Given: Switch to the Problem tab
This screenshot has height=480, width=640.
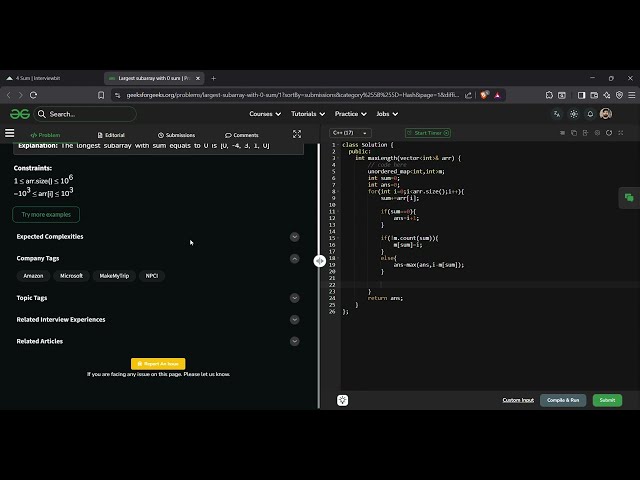Looking at the screenshot, I should click(x=45, y=135).
